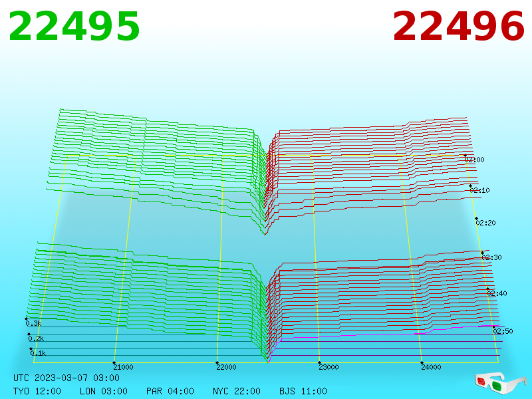Image resolution: width=532 pixels, height=399 pixels.
Task: Click the LON 03:00 clock
Action: pyautogui.click(x=104, y=391)
